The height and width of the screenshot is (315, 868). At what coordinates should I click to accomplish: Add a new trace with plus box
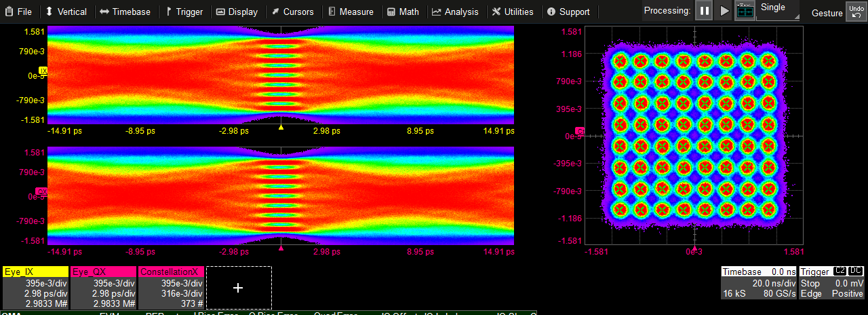(238, 288)
